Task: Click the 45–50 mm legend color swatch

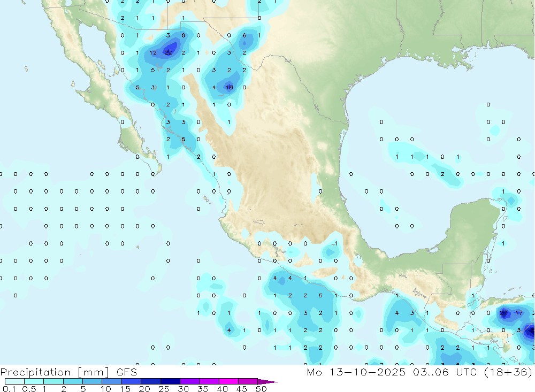Action: pos(248,381)
